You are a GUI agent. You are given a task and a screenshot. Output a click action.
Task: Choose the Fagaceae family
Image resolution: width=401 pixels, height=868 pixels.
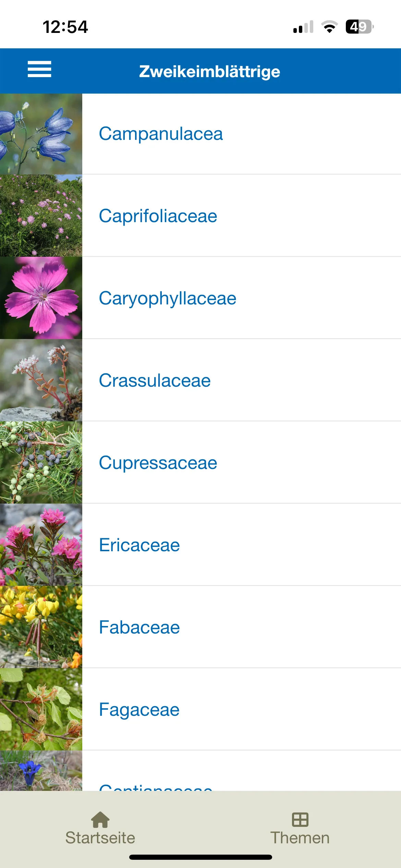(139, 710)
